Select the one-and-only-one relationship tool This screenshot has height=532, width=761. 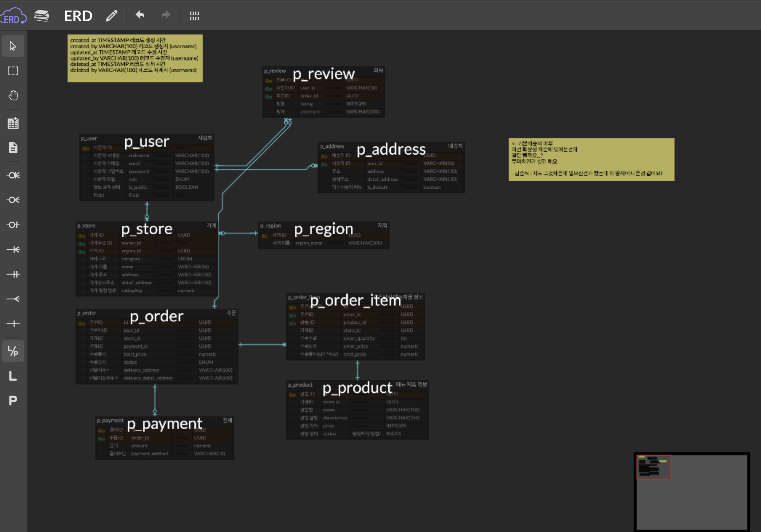[13, 274]
